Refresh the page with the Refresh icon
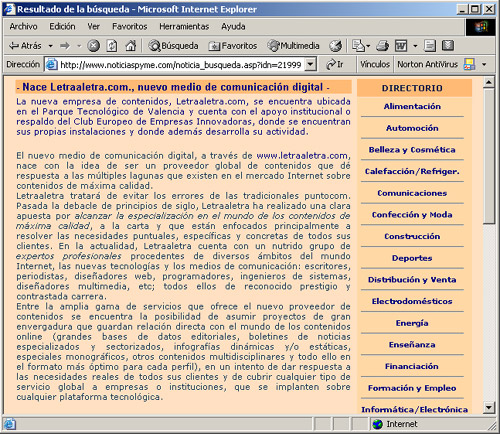The image size is (500, 434). (112, 46)
